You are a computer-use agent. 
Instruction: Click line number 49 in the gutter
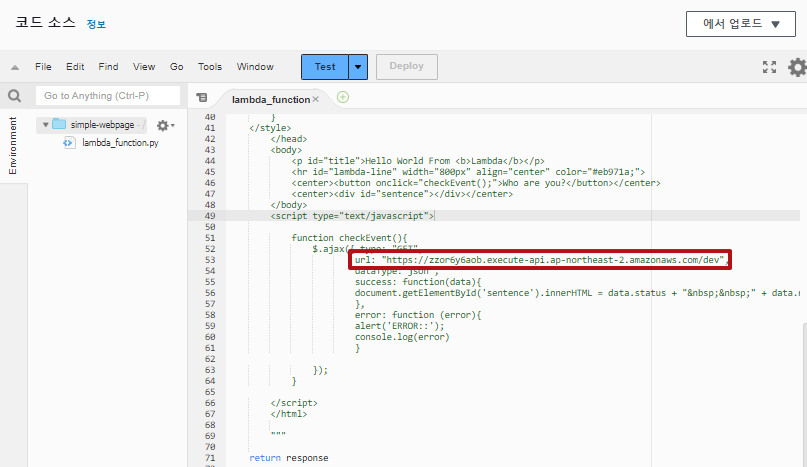pyautogui.click(x=210, y=216)
